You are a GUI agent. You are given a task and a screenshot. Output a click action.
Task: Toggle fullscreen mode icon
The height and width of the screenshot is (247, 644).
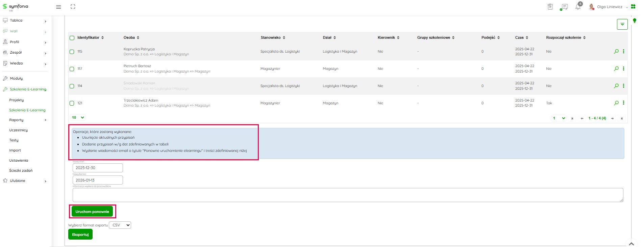(73, 7)
